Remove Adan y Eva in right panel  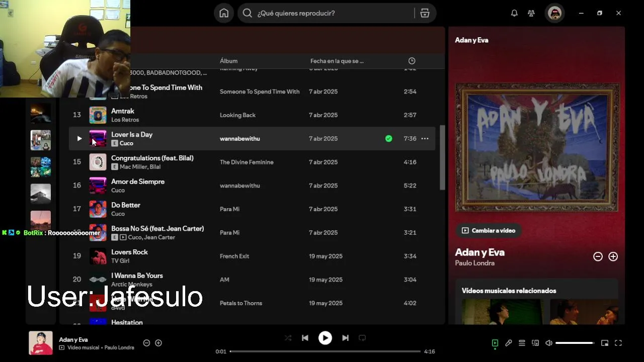(x=598, y=256)
